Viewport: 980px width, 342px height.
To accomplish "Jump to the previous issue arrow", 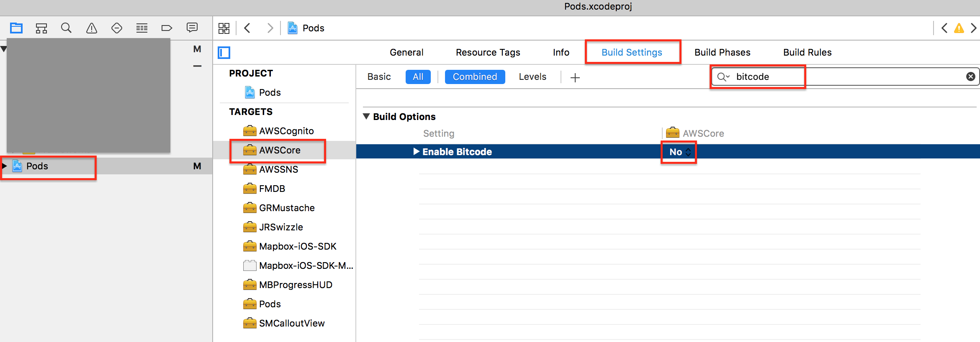I will (944, 28).
